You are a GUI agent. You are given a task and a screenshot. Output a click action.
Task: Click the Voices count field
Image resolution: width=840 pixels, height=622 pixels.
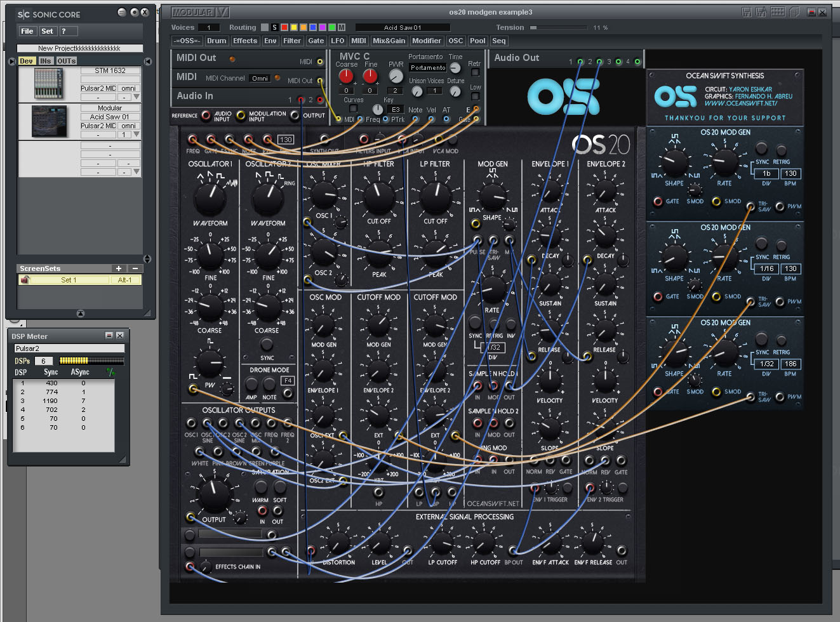point(209,27)
